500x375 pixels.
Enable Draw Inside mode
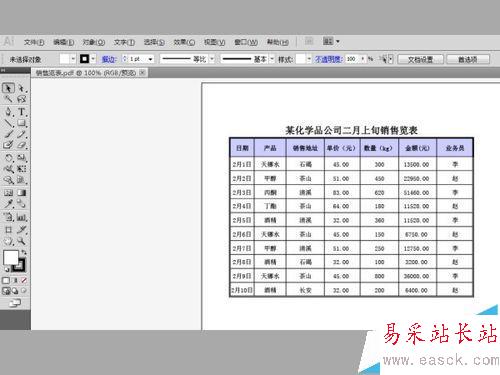24,291
